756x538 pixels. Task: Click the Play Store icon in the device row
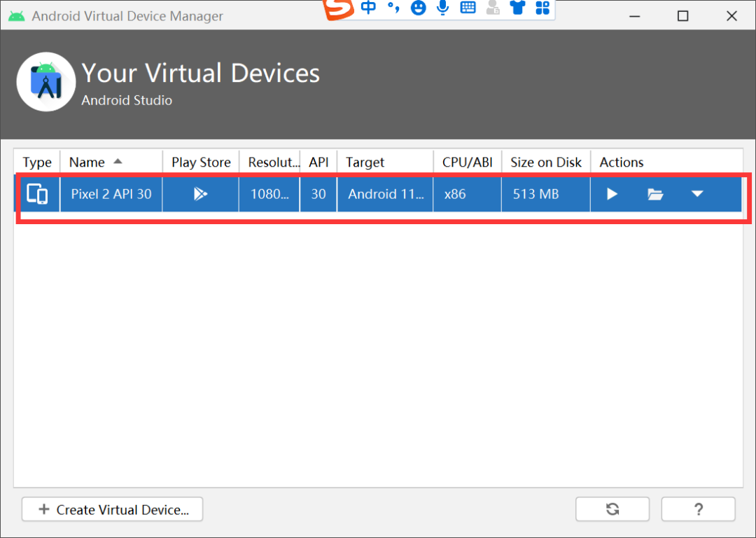[200, 194]
